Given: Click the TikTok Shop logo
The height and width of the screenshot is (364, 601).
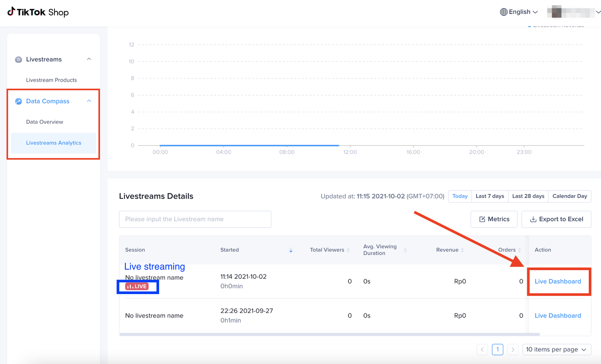Looking at the screenshot, I should coord(38,12).
